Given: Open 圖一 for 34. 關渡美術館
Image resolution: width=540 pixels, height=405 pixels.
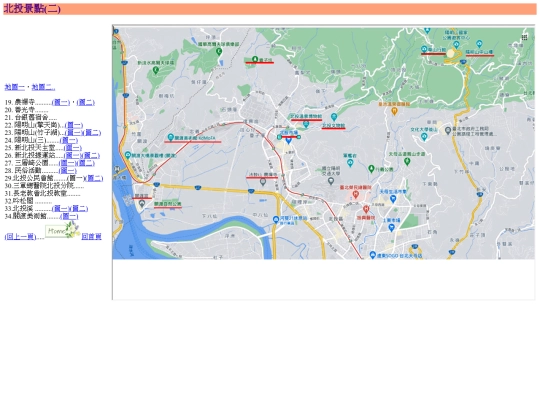Looking at the screenshot, I should coord(69,216).
